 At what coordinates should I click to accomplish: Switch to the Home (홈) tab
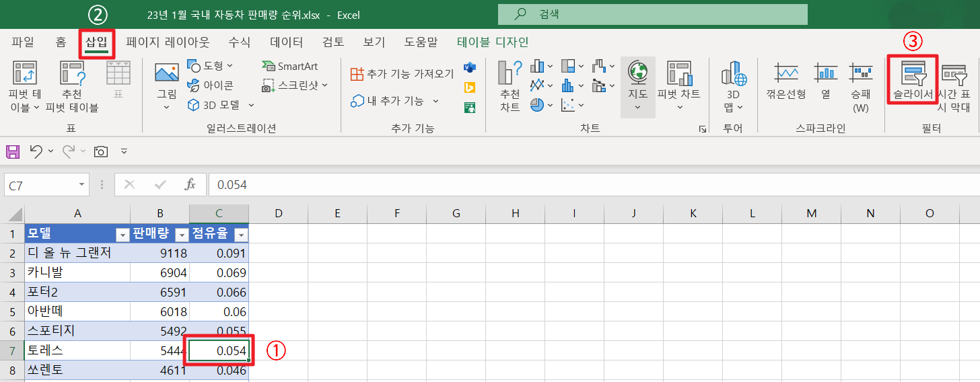click(61, 42)
